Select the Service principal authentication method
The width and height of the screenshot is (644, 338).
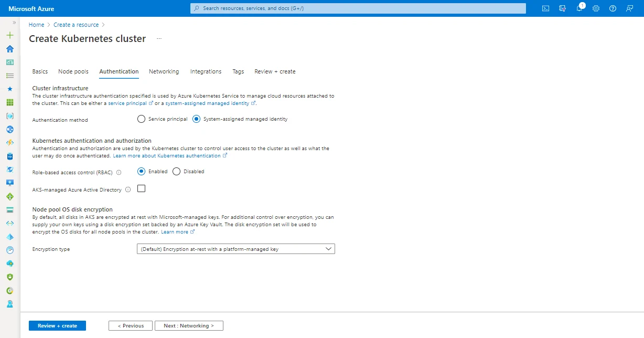(141, 119)
